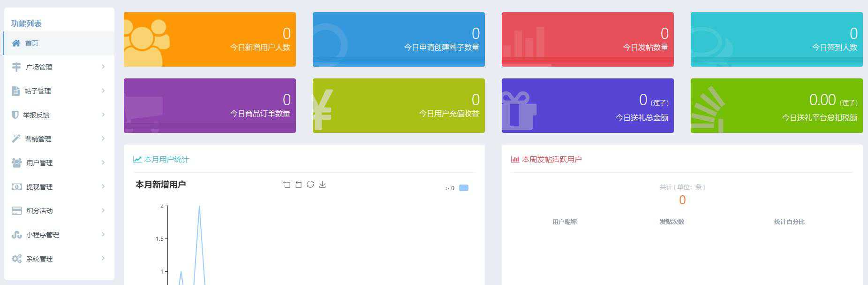Open the 系统管理 menu label
868x285 pixels.
coord(39,259)
